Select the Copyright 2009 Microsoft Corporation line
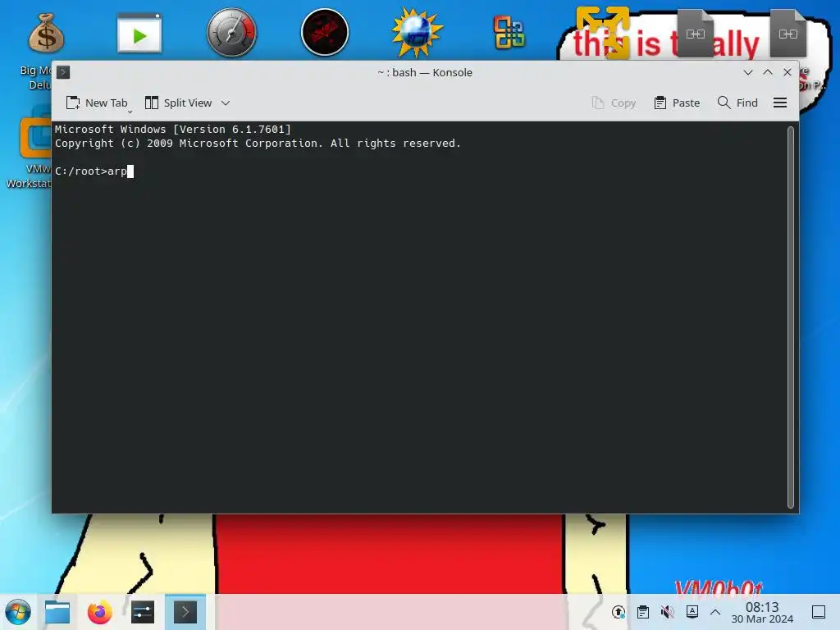Image resolution: width=840 pixels, height=630 pixels. [258, 143]
